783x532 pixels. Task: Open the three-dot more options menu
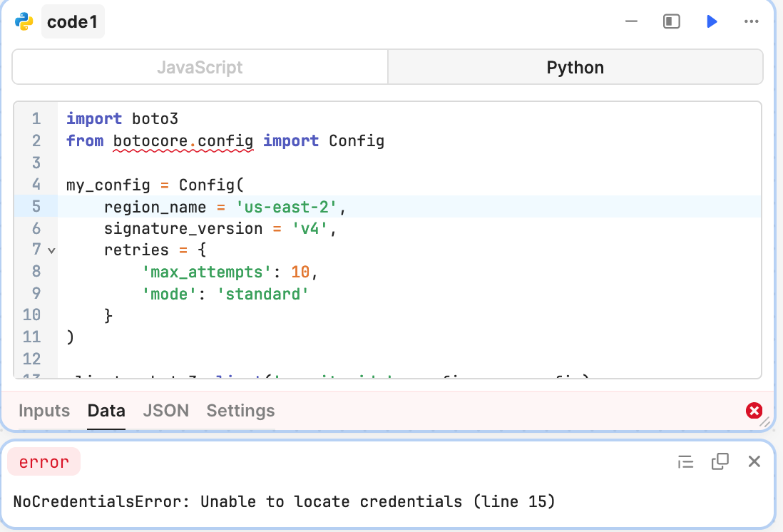(751, 22)
